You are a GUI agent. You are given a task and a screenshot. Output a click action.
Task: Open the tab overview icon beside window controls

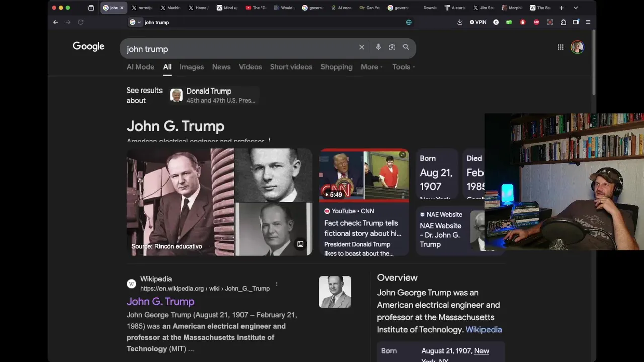pyautogui.click(x=91, y=8)
